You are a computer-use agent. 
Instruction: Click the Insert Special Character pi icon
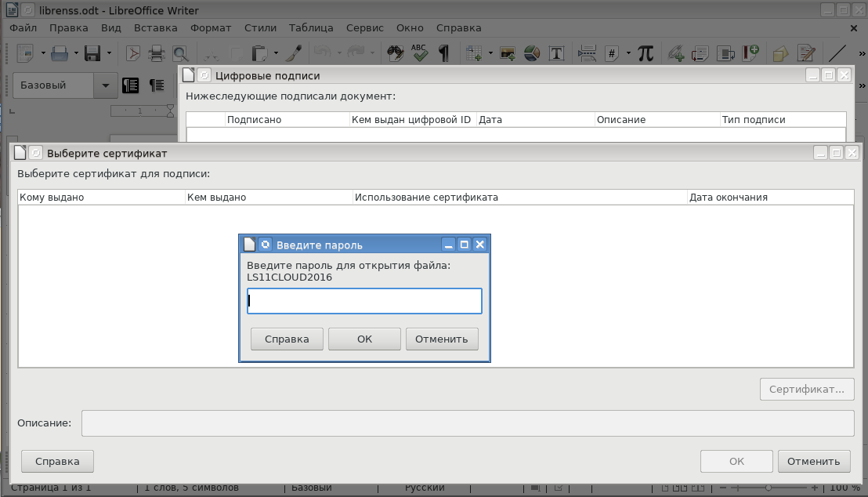point(646,53)
